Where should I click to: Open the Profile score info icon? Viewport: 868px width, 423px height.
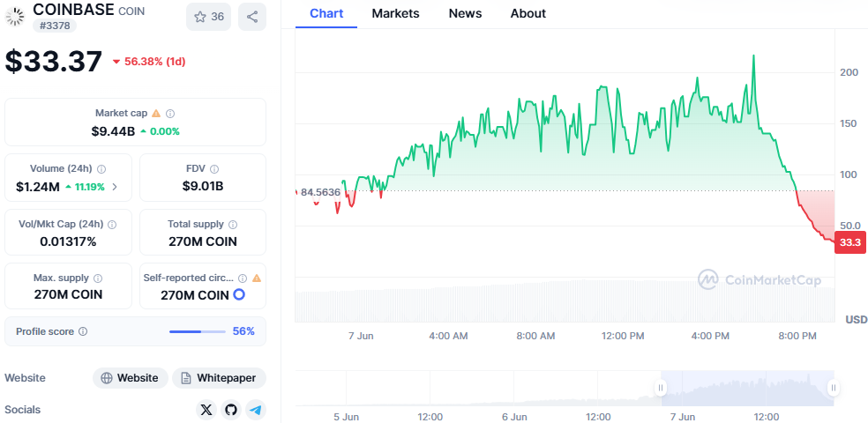point(83,331)
